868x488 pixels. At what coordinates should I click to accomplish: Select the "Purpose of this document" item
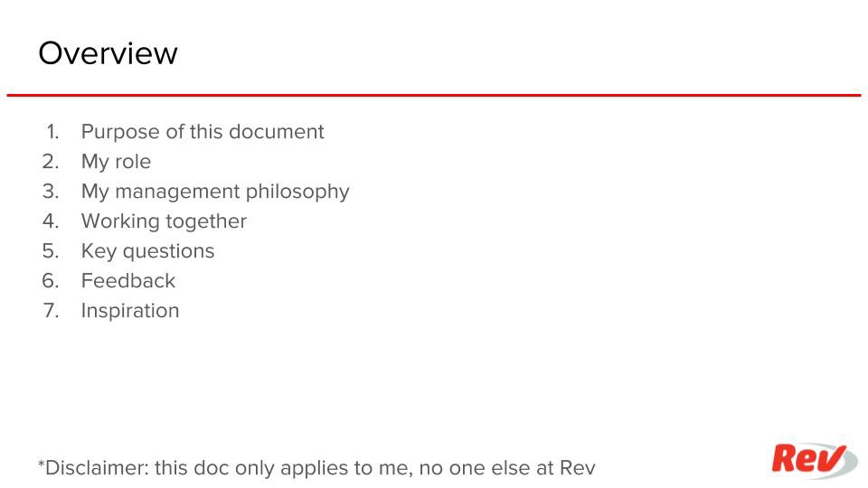[x=203, y=132]
